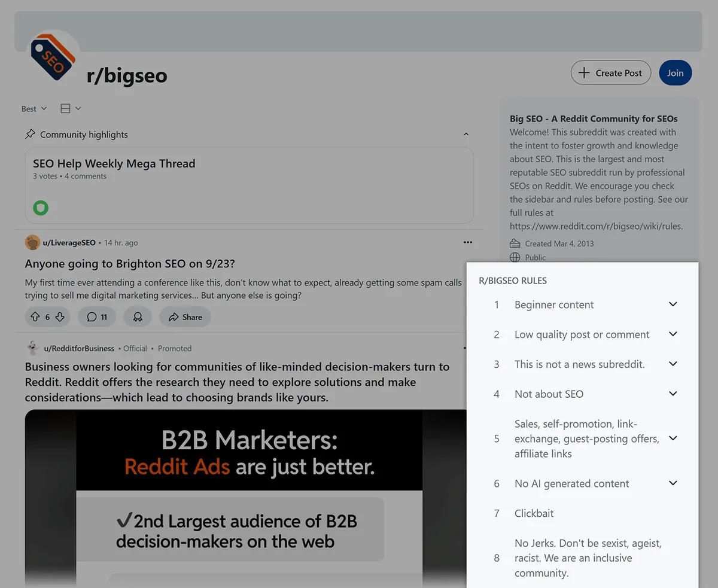This screenshot has width=718, height=588.
Task: Click the LiverageSEO user avatar
Action: [32, 242]
